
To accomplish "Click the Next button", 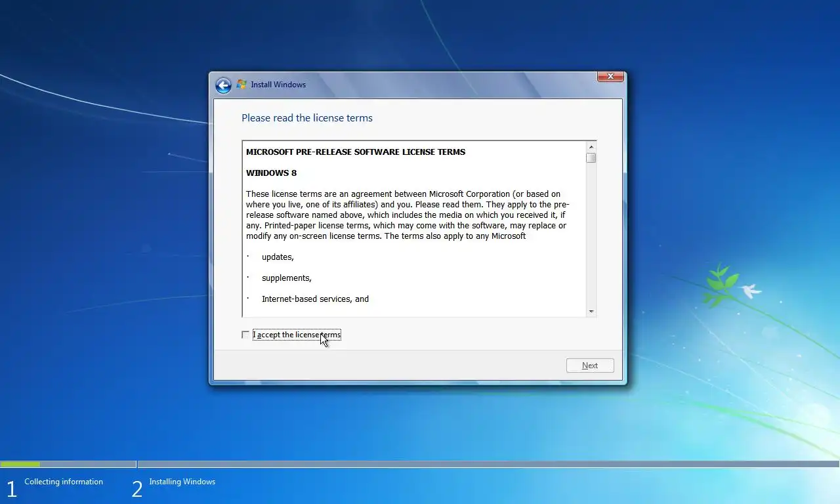I will point(590,366).
